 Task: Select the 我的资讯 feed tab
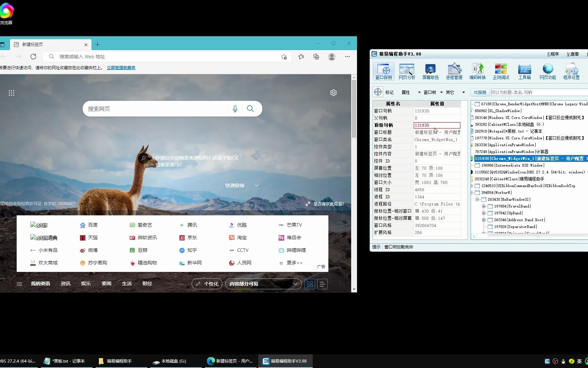click(x=40, y=283)
